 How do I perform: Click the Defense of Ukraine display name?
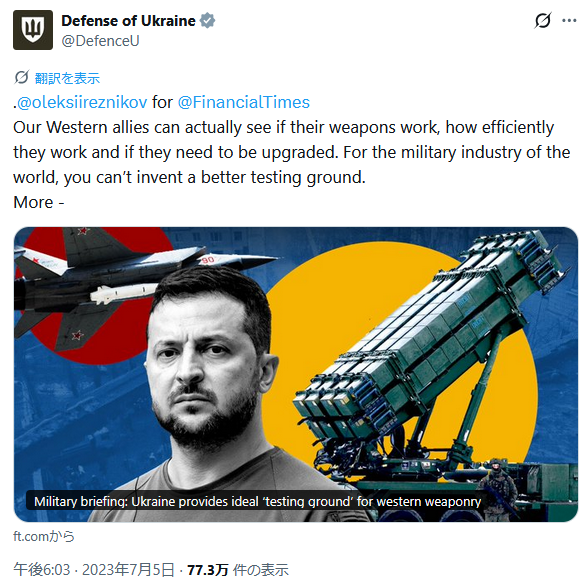128,21
